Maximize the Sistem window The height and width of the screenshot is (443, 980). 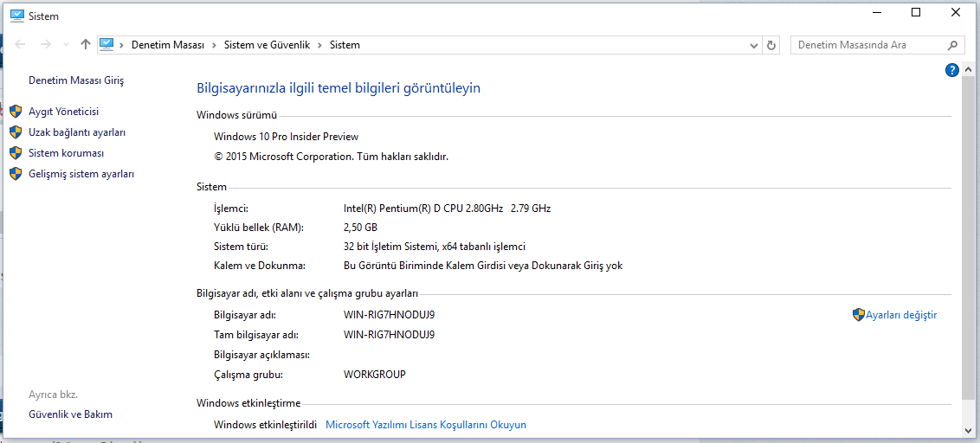coord(916,12)
